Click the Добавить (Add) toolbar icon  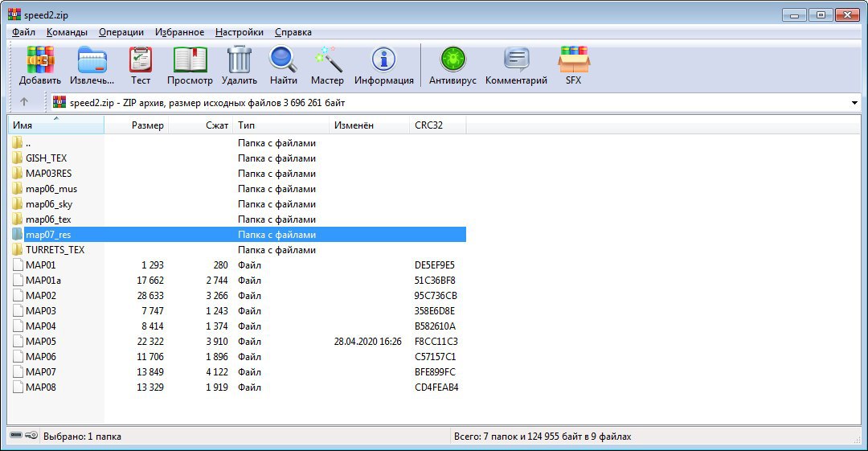[x=40, y=59]
